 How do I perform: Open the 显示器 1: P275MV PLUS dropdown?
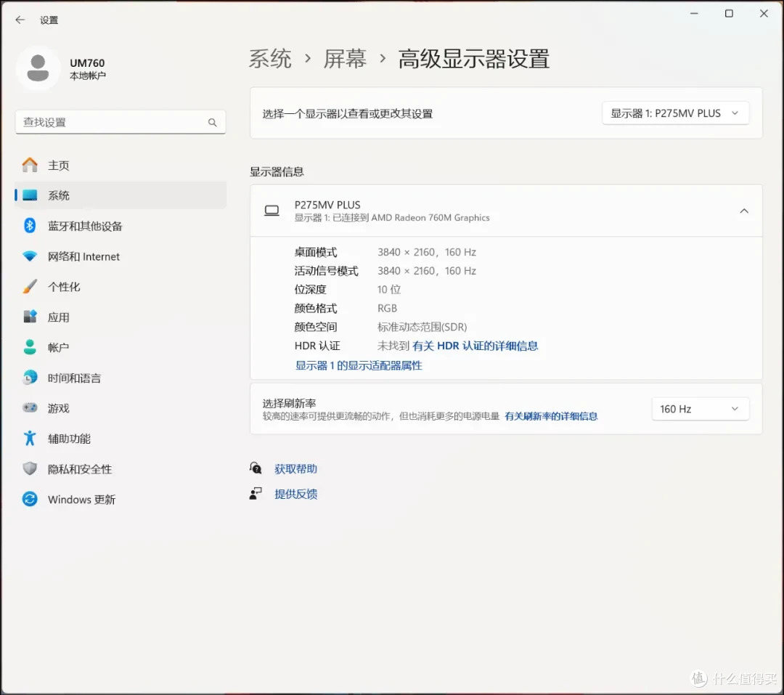click(x=676, y=113)
